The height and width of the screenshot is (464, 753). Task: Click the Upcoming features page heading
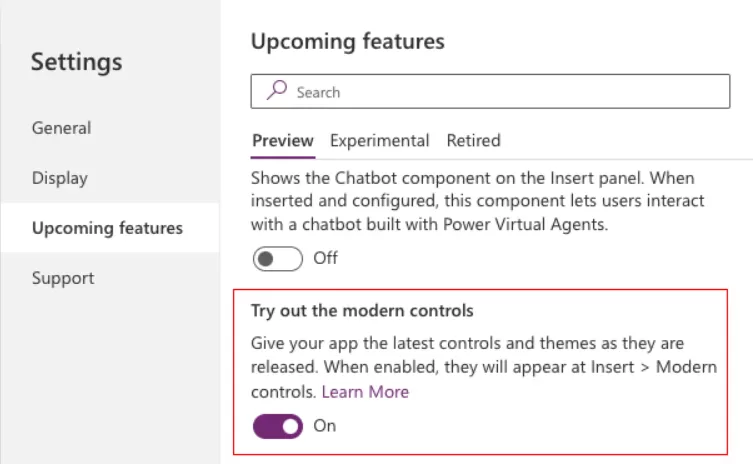coord(347,41)
